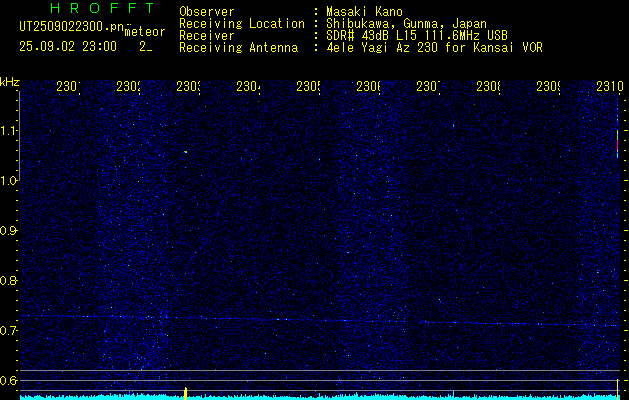Click the 'Observer' field label
The image size is (629, 400).
click(x=207, y=12)
